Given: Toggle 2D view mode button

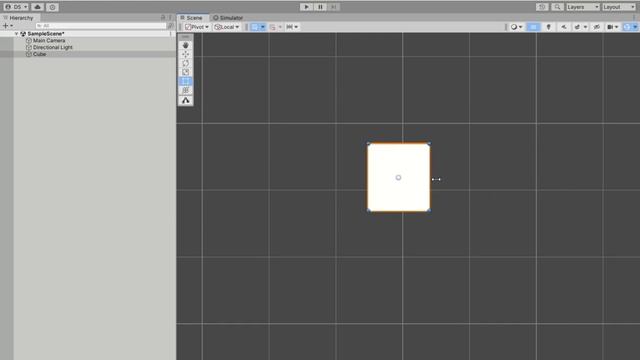Looking at the screenshot, I should click(x=533, y=27).
